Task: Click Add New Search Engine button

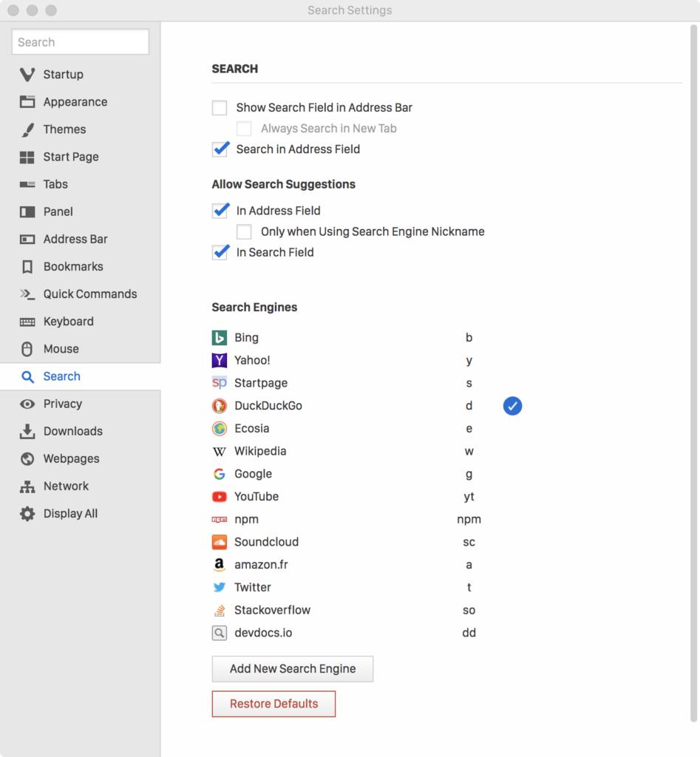Action: (x=293, y=668)
